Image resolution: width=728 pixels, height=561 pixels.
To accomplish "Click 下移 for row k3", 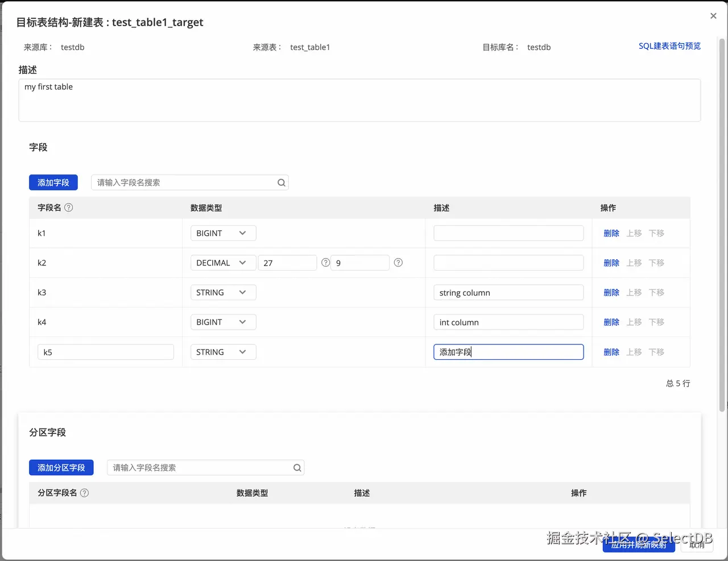I will (x=657, y=292).
